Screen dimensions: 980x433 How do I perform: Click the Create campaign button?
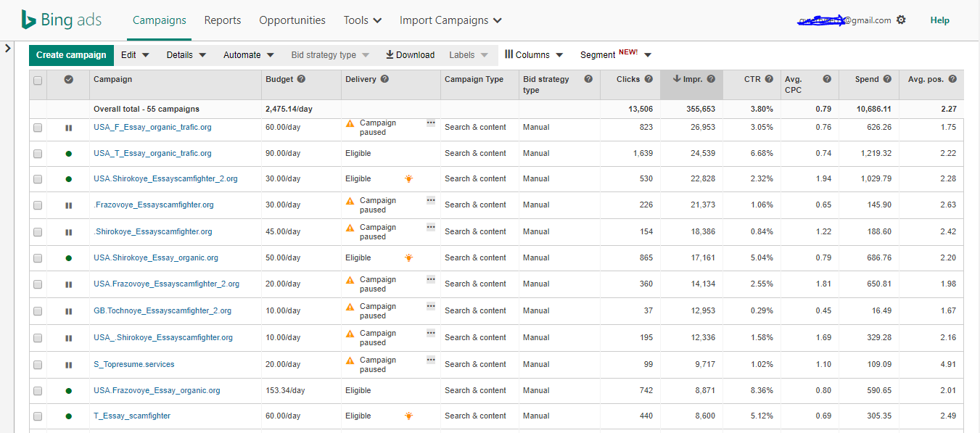tap(71, 55)
